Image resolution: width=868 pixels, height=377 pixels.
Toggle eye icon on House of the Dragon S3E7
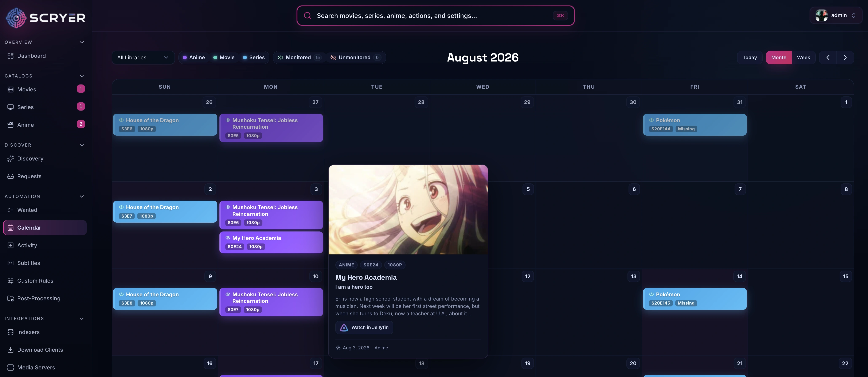[121, 207]
